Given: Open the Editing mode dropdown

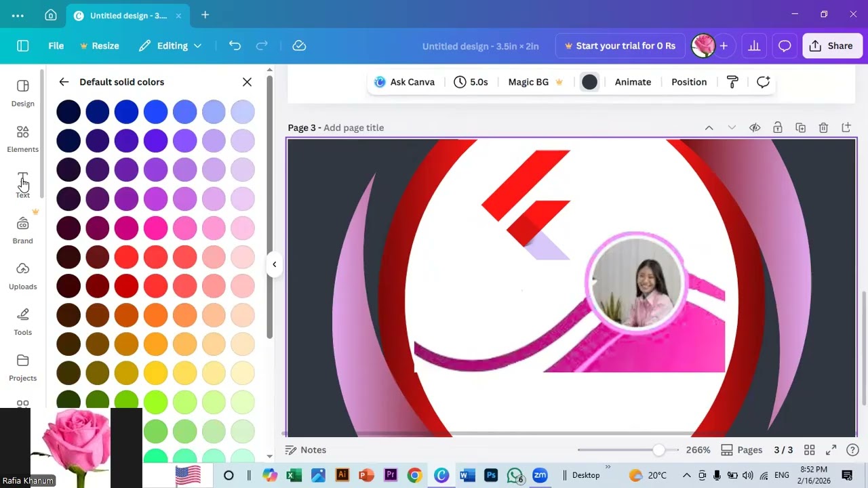Looking at the screenshot, I should pos(171,46).
